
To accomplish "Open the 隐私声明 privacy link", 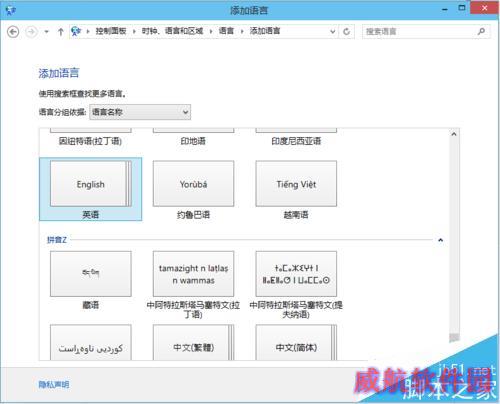I will [x=54, y=385].
